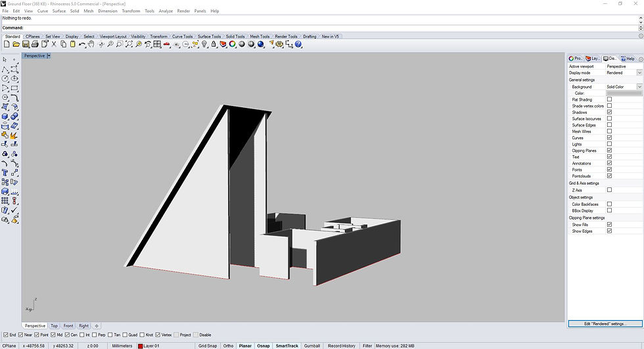Click the green check mark icon in the left sidebar
Image resolution: width=644 pixels, height=349 pixels.
tap(14, 210)
